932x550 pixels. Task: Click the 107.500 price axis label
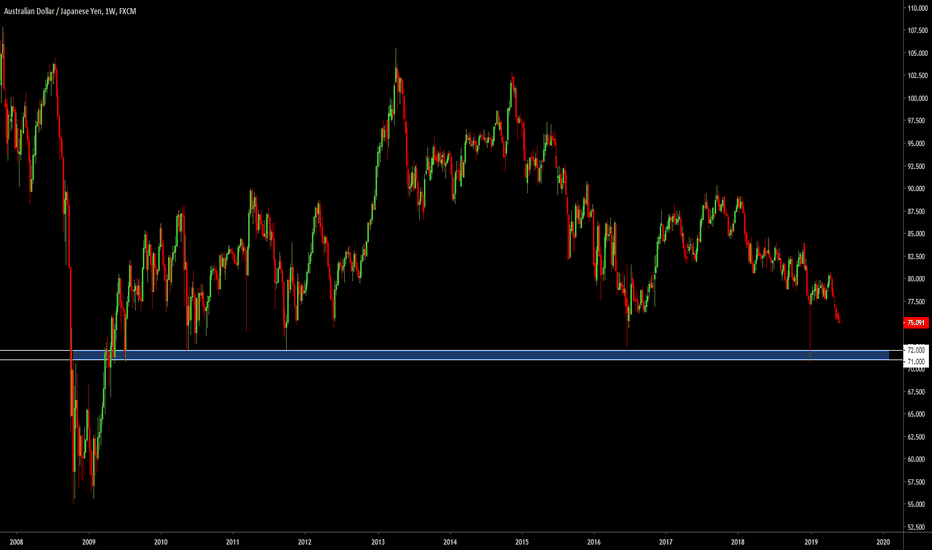pyautogui.click(x=917, y=31)
